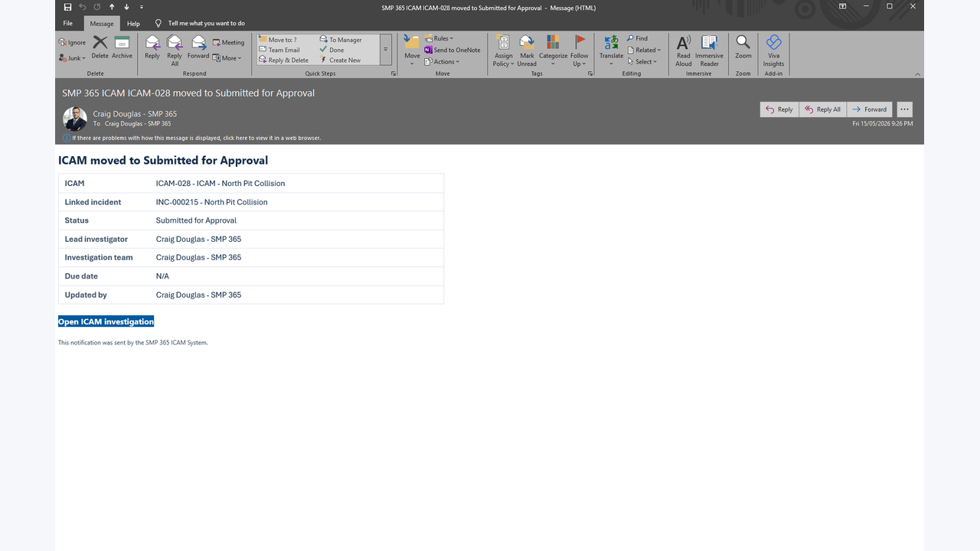Expand the Junk dropdown menu

(x=73, y=58)
